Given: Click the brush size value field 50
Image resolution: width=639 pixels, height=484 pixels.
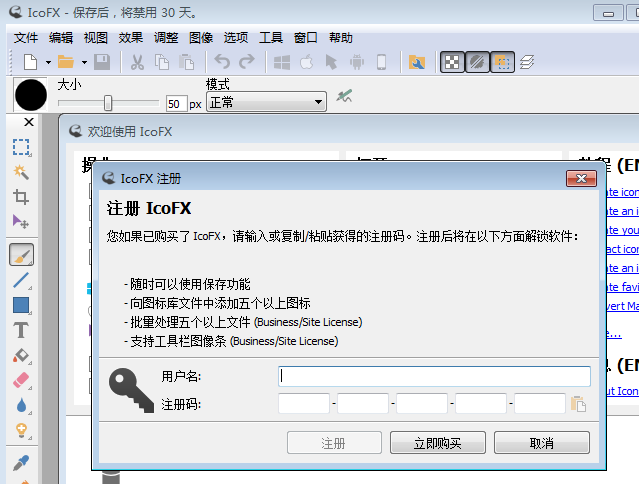Looking at the screenshot, I should tap(176, 104).
